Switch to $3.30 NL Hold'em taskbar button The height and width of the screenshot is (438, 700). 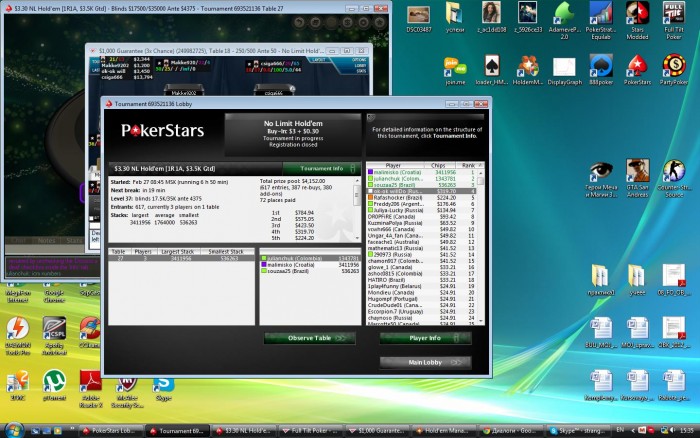[x=242, y=431]
